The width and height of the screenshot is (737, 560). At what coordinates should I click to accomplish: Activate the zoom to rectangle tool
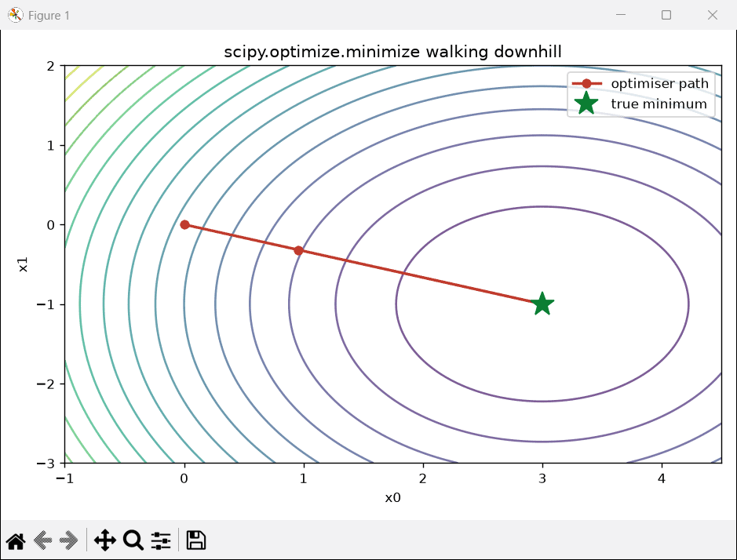pyautogui.click(x=133, y=540)
